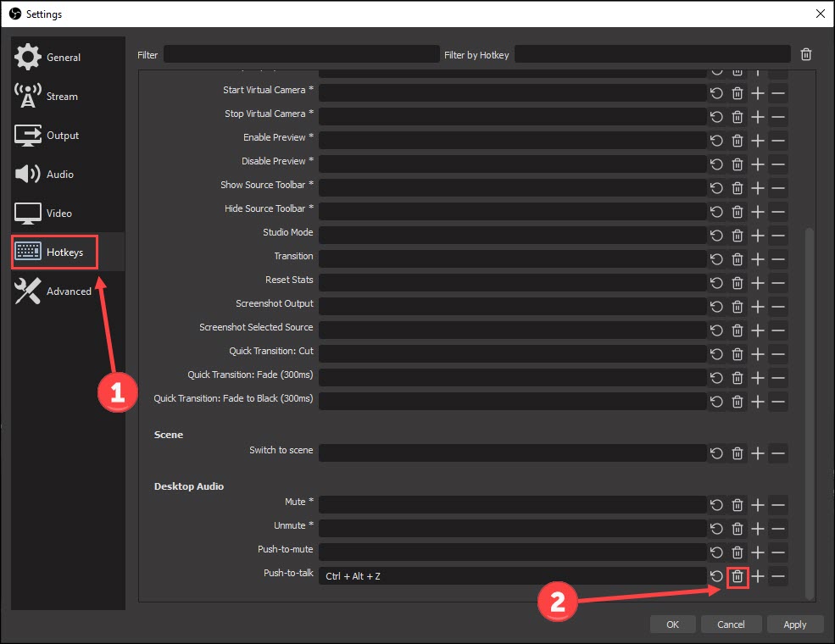Image resolution: width=835 pixels, height=644 pixels.
Task: Cancel the settings dialog
Action: pos(731,625)
